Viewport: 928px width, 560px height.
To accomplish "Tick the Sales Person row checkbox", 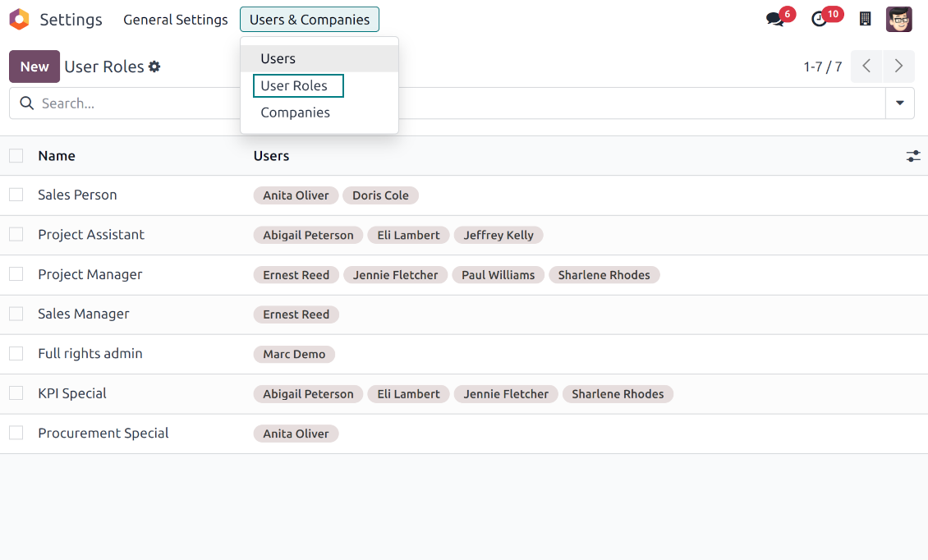I will tap(16, 195).
